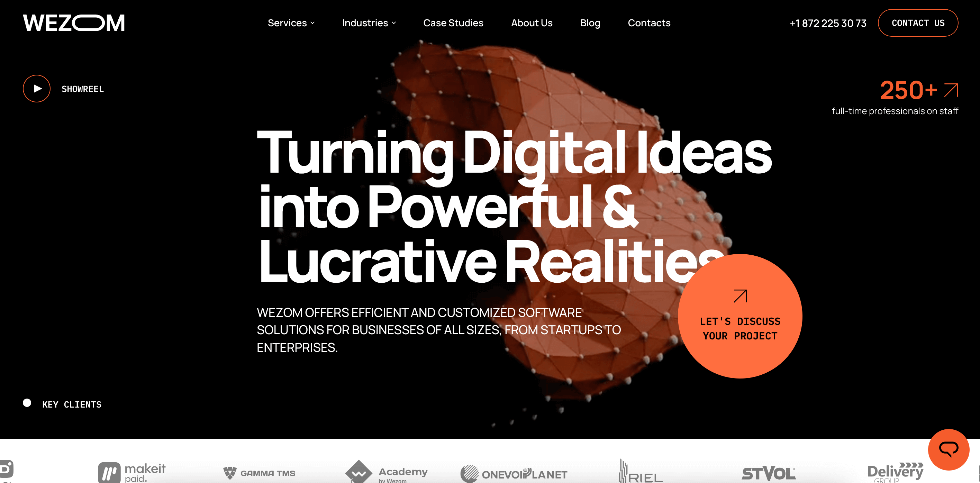980x483 pixels.
Task: Open the About Us menu item
Action: click(531, 23)
